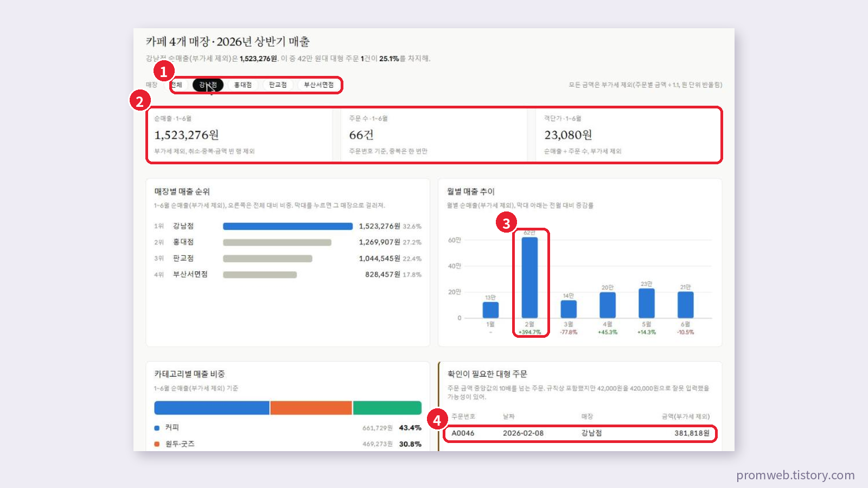Click the order count value 66건
868x488 pixels.
point(361,135)
